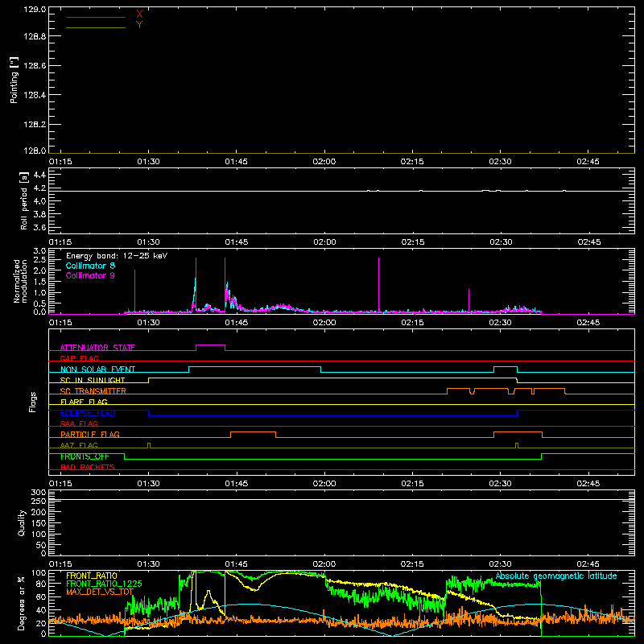Select the SC_TRANSMITTER flag label
The image size is (644, 644).
(x=93, y=391)
